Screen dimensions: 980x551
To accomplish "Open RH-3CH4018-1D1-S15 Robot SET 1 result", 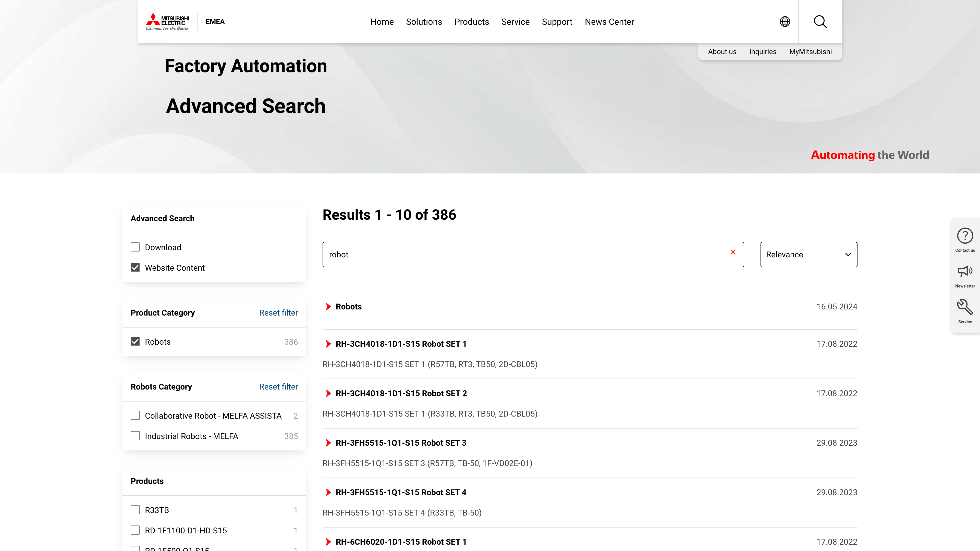I will point(401,344).
